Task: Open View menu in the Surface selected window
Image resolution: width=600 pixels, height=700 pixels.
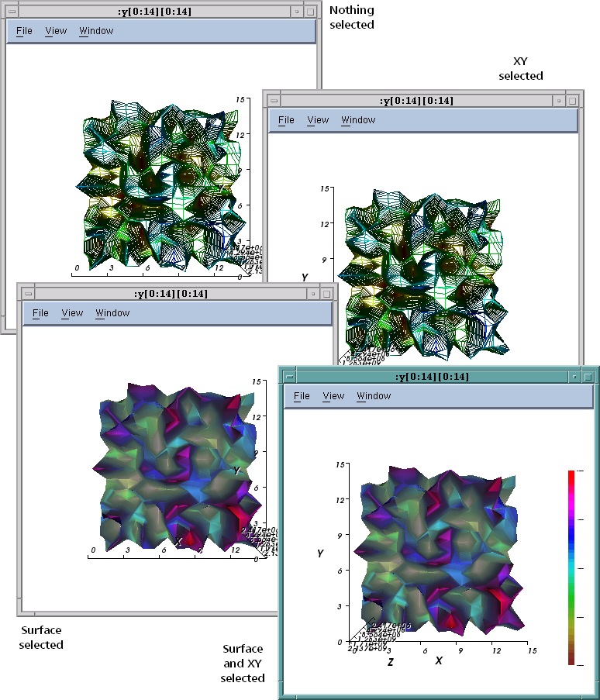Action: coord(72,313)
